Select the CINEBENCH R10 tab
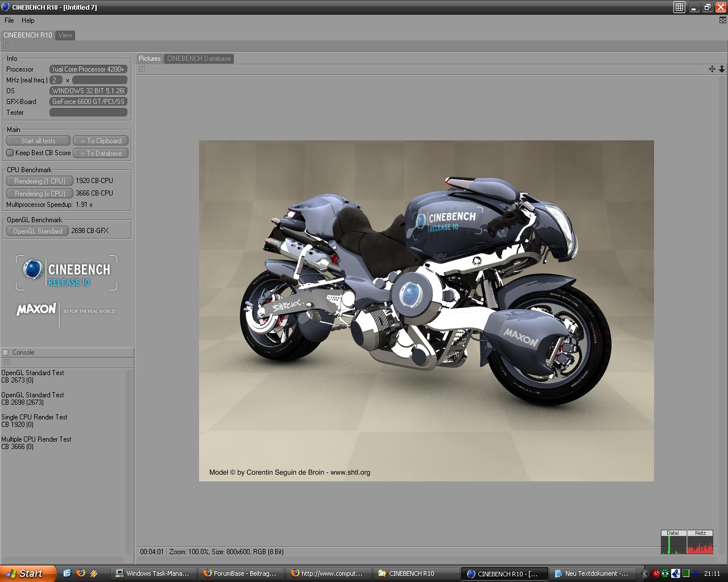Viewport: 728px width, 582px height. 27,35
